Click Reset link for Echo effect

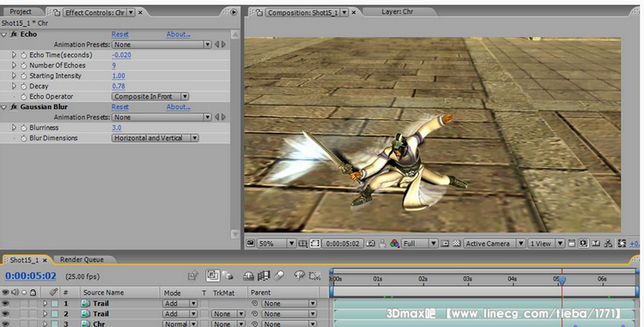[x=120, y=34]
